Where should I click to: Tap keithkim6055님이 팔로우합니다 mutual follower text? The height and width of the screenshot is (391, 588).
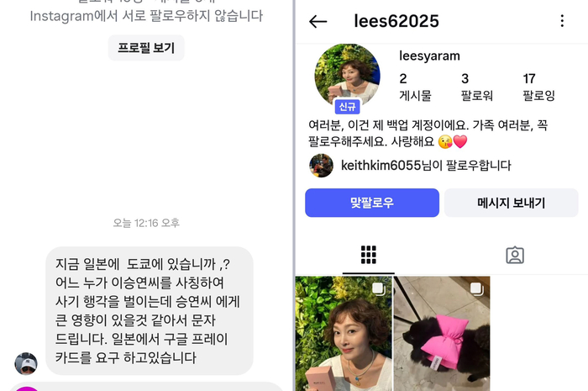[x=426, y=166]
